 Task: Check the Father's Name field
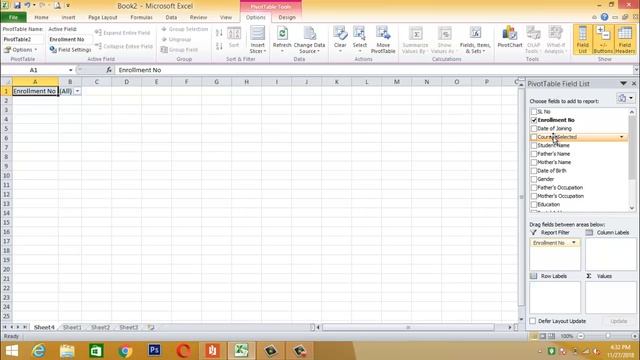coord(534,154)
